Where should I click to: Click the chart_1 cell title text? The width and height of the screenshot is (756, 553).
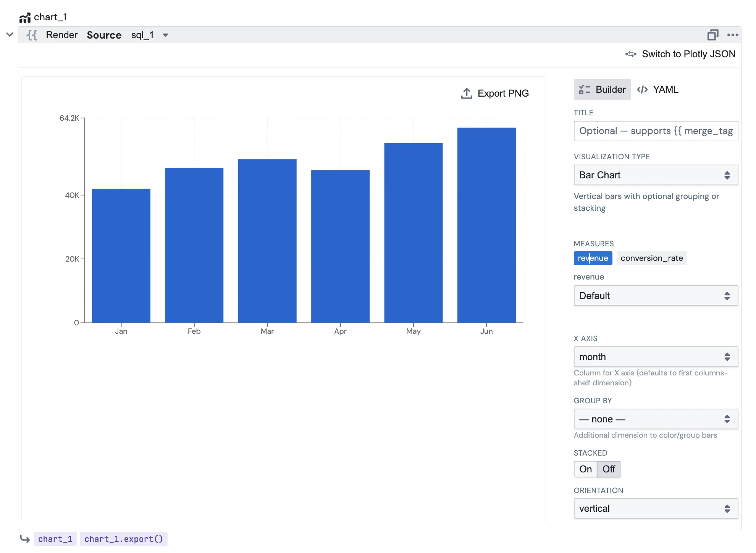coord(50,17)
